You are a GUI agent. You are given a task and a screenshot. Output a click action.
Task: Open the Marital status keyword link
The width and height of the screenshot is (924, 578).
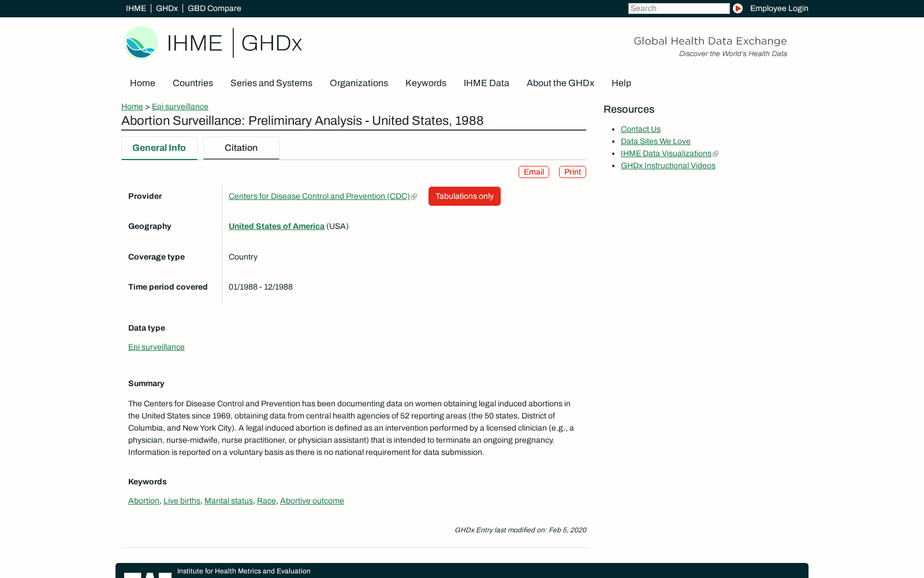[229, 501]
